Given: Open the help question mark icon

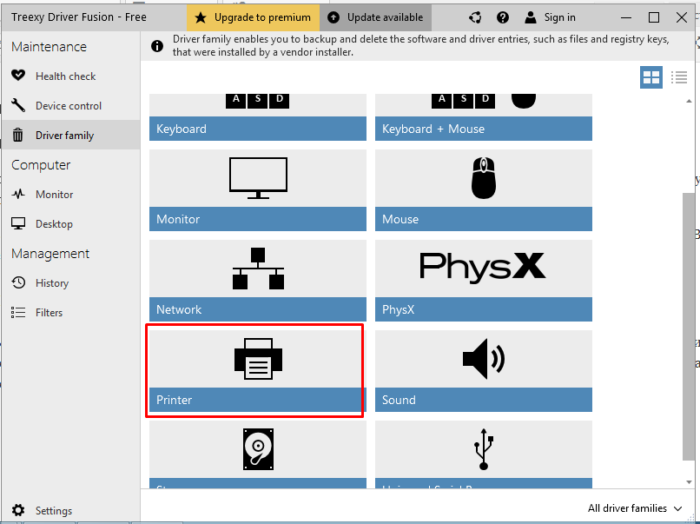Looking at the screenshot, I should coord(503,17).
